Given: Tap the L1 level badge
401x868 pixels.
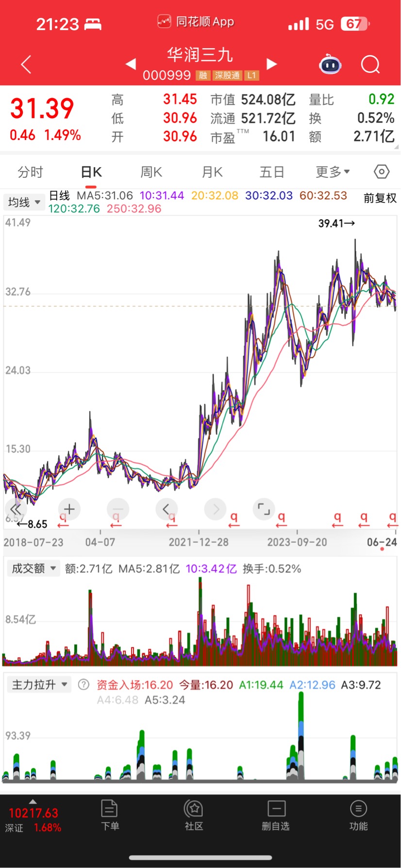Looking at the screenshot, I should pos(251,75).
